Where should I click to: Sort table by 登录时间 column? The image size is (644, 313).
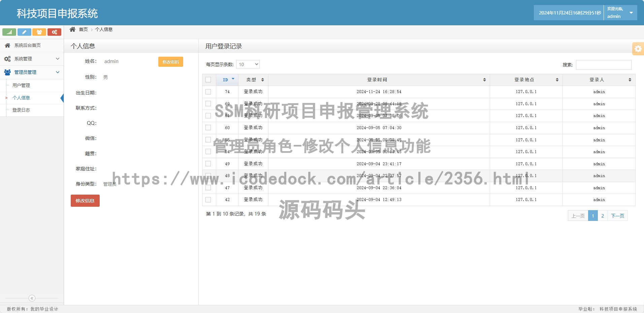tap(379, 80)
